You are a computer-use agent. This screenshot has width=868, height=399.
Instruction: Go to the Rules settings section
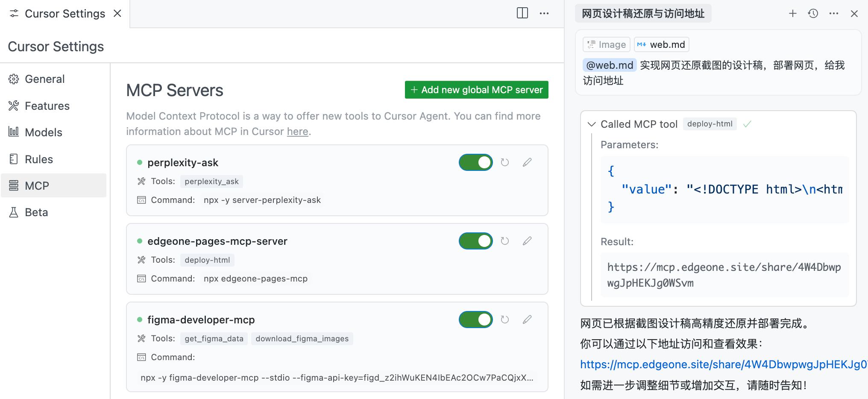point(38,159)
